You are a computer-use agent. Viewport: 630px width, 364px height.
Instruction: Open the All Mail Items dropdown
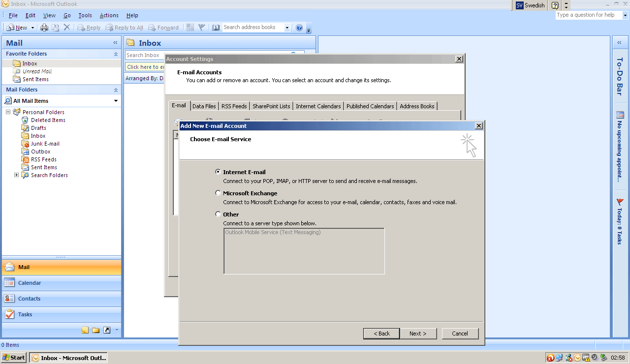116,101
